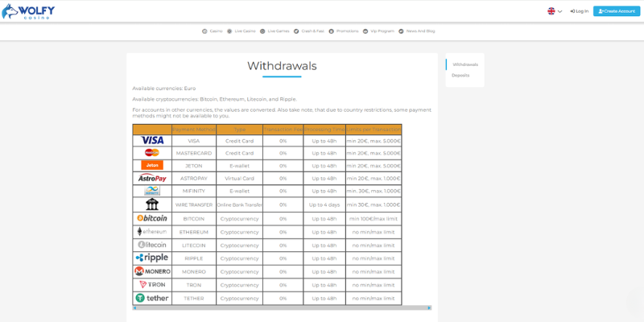644x322 pixels.
Task: Open the Crash & Fast menu item
Action: [x=309, y=31]
